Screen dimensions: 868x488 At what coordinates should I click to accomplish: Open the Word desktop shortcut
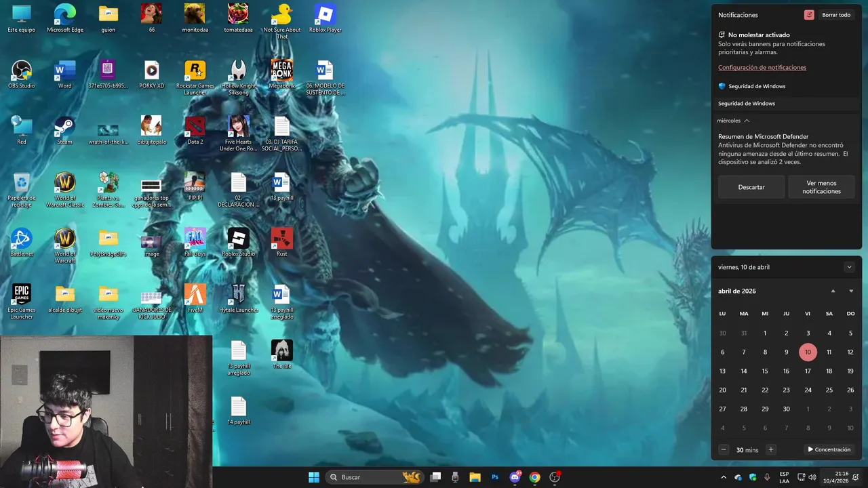click(65, 75)
